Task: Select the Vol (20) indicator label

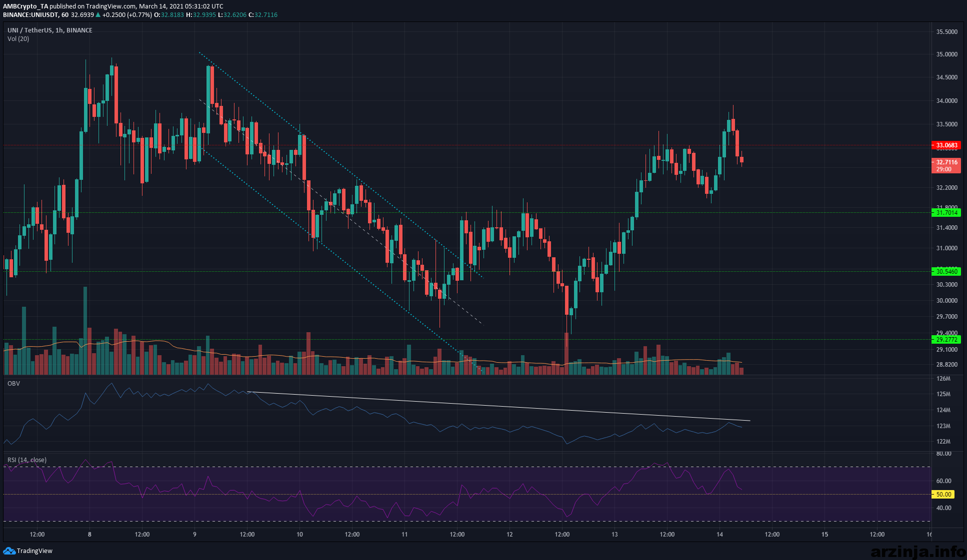Action: 18,38
